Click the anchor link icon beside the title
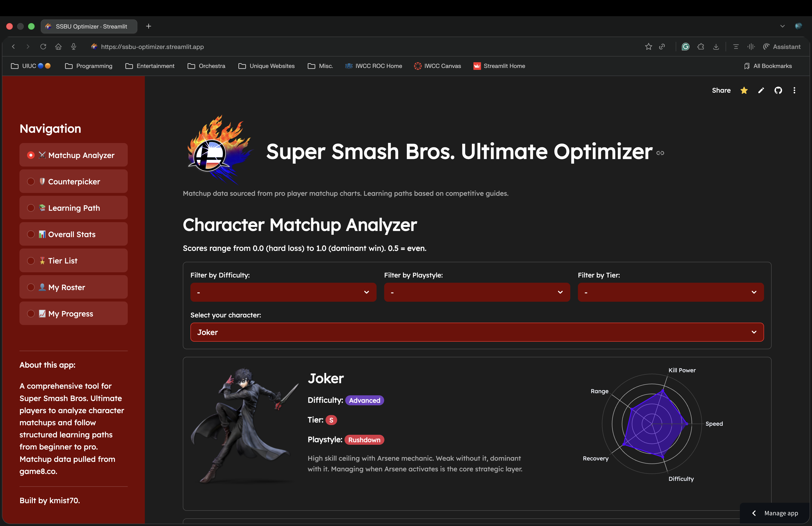 click(660, 153)
